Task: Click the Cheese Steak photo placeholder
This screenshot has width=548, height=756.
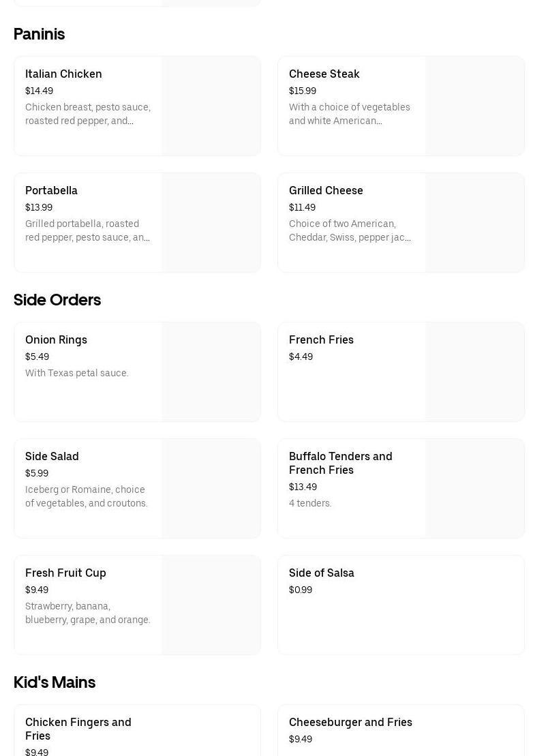Action: [x=475, y=106]
